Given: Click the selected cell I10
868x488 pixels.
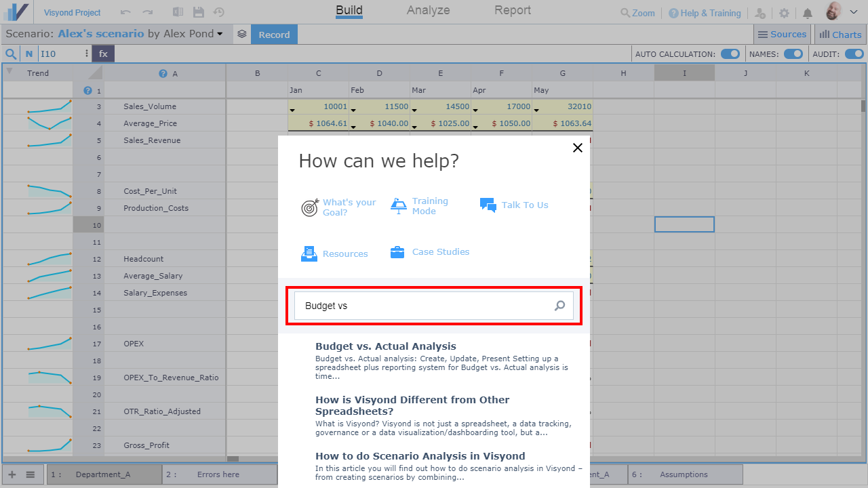Looking at the screenshot, I should [x=684, y=224].
